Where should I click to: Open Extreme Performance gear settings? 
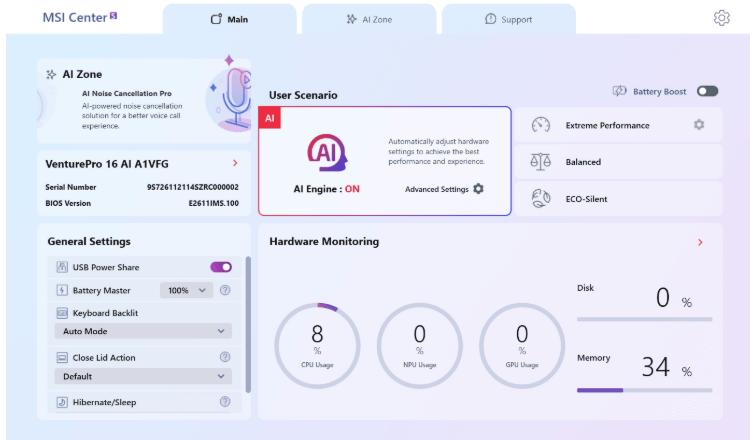(x=699, y=125)
